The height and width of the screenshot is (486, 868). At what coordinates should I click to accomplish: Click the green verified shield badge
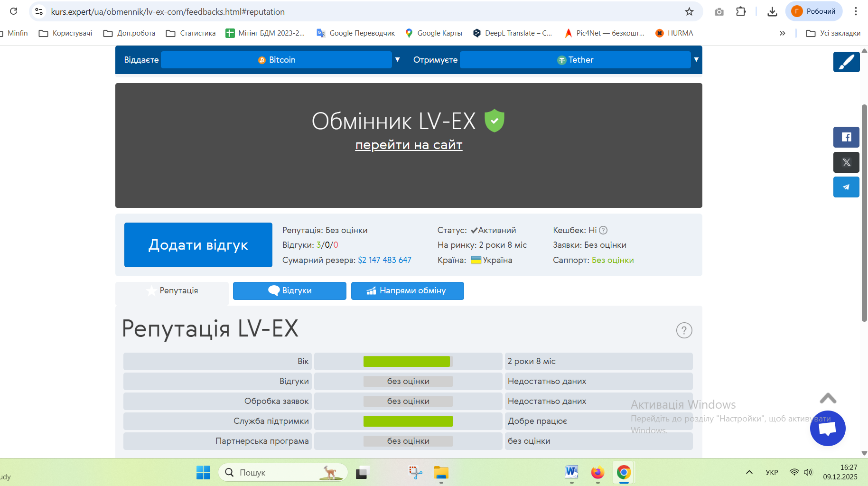pos(494,121)
